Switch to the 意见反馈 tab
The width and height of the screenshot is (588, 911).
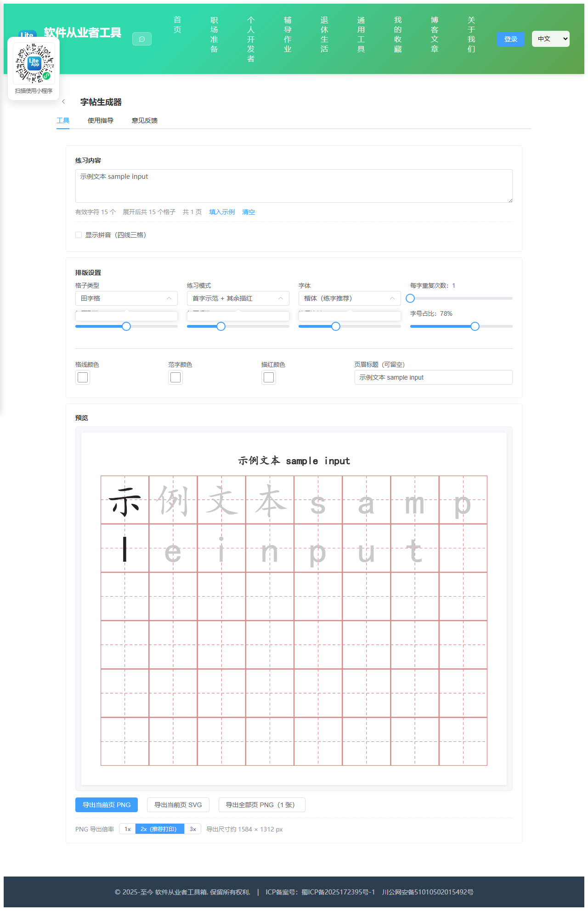coord(145,120)
